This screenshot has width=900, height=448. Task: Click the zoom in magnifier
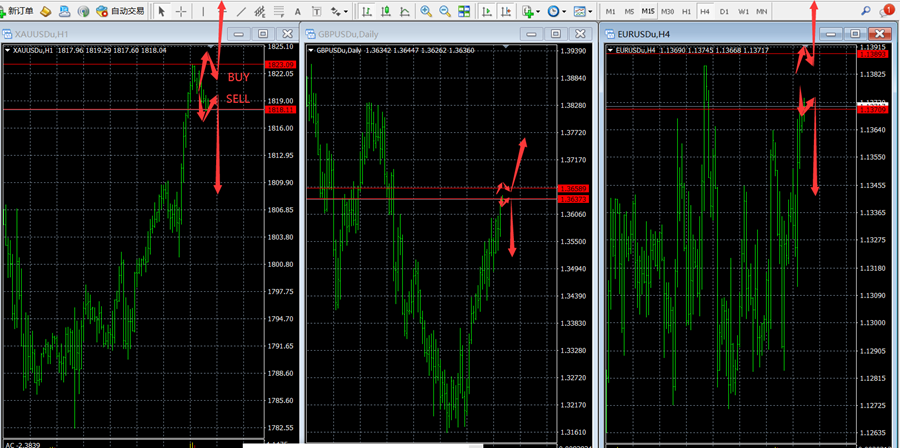pyautogui.click(x=427, y=11)
